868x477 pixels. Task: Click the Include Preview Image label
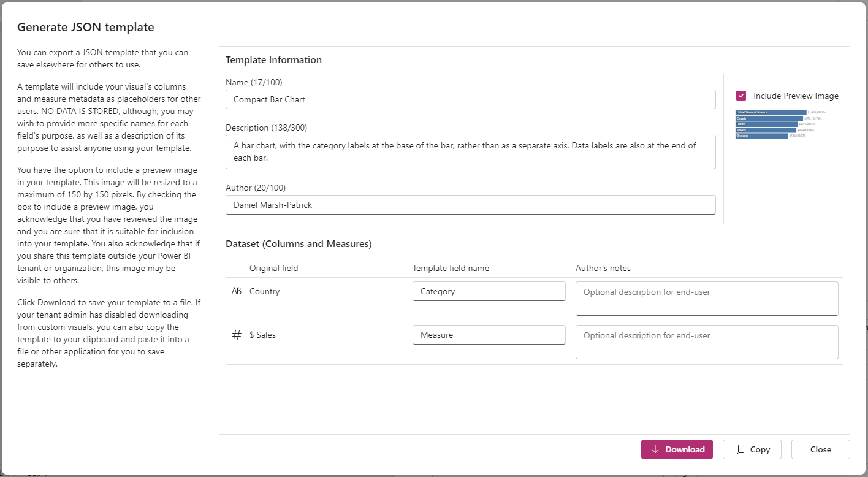[796, 96]
